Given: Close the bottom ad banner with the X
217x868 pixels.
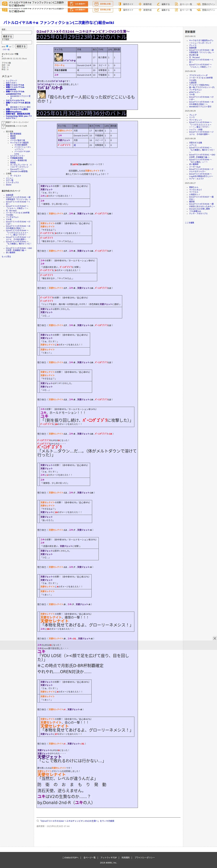Looking at the screenshot, I should (x=214, y=638).
